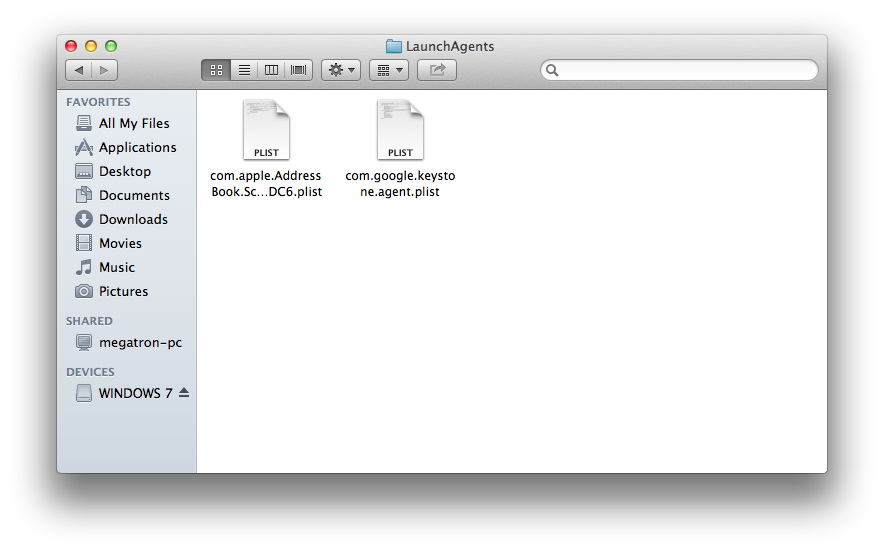Screen dimensions: 884x552
Task: Select com.apple.AddressBook plist file icon
Action: pos(266,130)
